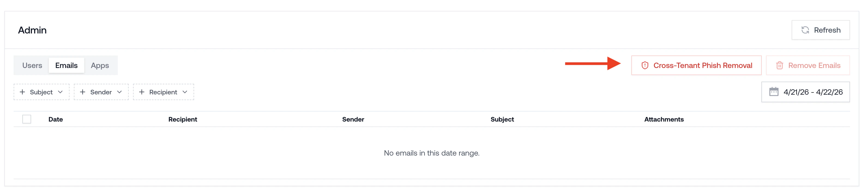
Task: Expand the Recipient filter dropdown
Action: tap(185, 92)
